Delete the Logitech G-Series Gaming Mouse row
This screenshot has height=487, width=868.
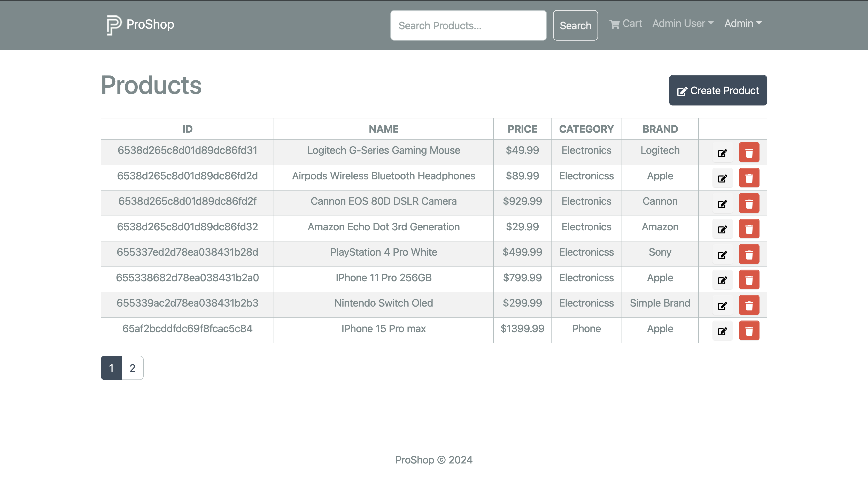[x=749, y=153]
